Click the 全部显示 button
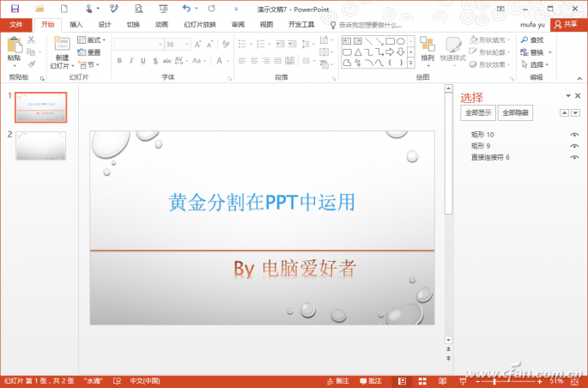588x388 pixels. pyautogui.click(x=478, y=112)
